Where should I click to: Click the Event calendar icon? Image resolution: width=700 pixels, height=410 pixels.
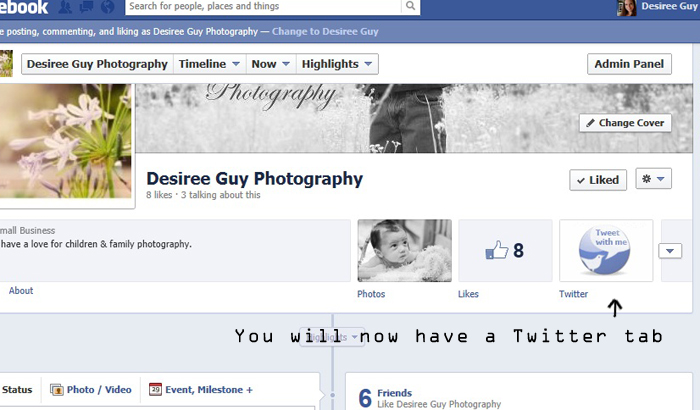point(155,389)
